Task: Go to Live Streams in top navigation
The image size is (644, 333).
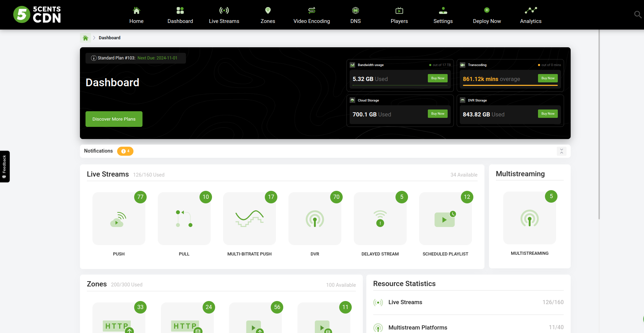Action: 224,15
